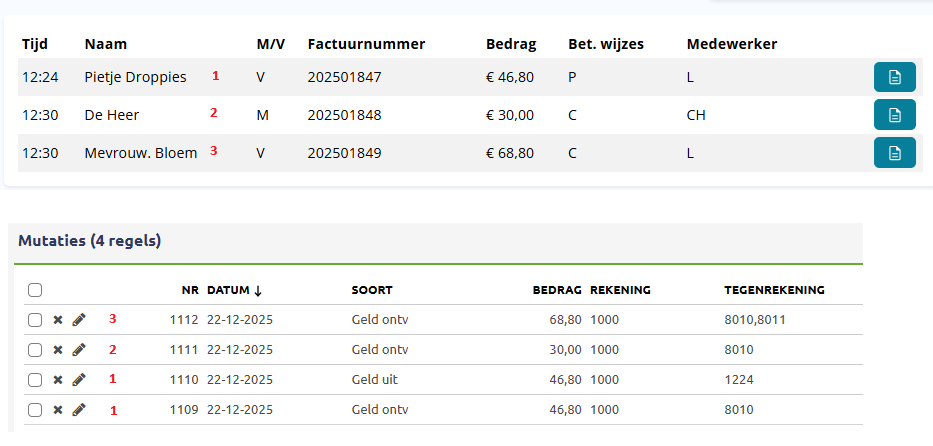This screenshot has height=446, width=933.
Task: Sort mutations by NR column header
Action: (190, 290)
